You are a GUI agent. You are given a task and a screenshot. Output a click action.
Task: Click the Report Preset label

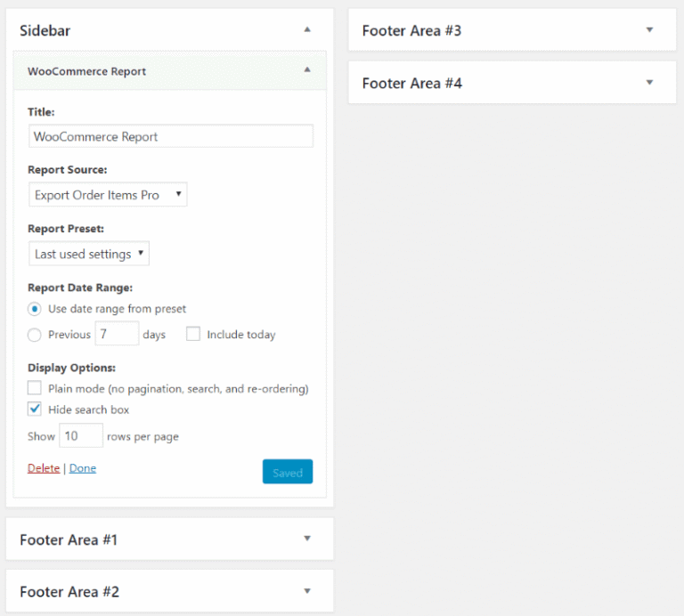point(66,229)
